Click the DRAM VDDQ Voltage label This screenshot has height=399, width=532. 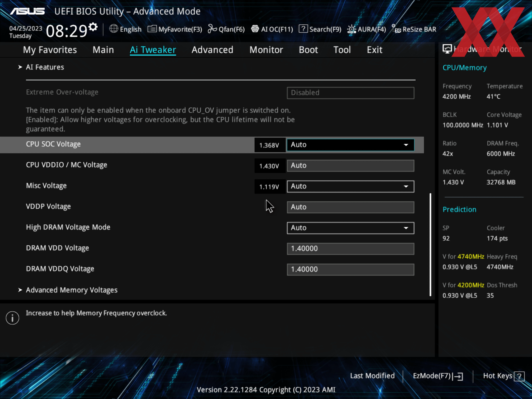click(60, 269)
